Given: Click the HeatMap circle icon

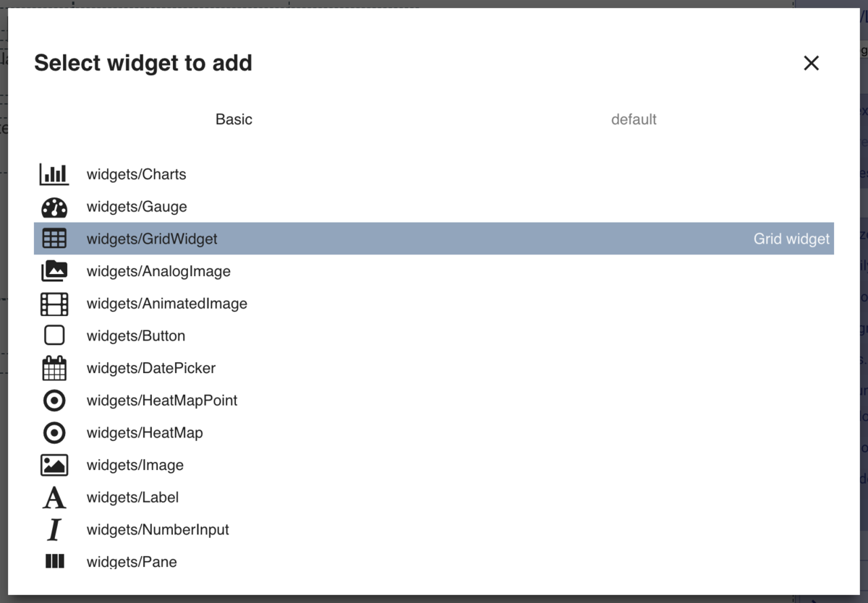Looking at the screenshot, I should [54, 433].
